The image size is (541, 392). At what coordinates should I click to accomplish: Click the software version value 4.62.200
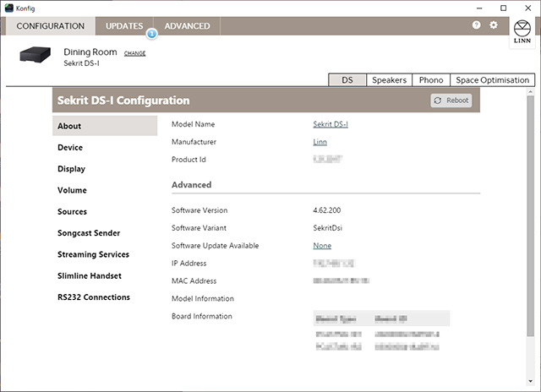coord(327,210)
